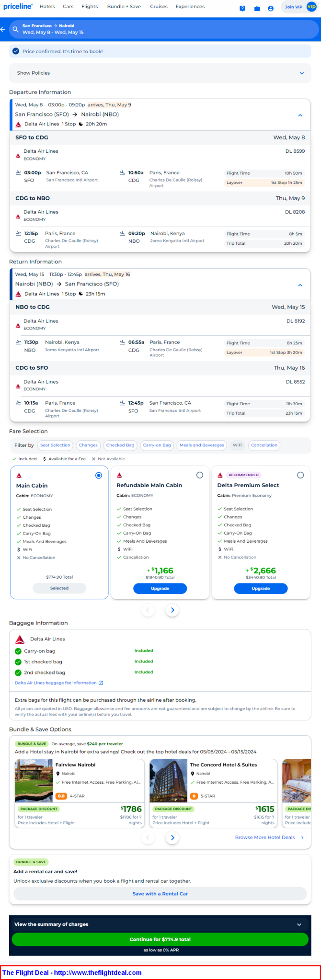This screenshot has width=321, height=980.
Task: Open the Experiences menu item
Action: [x=190, y=7]
